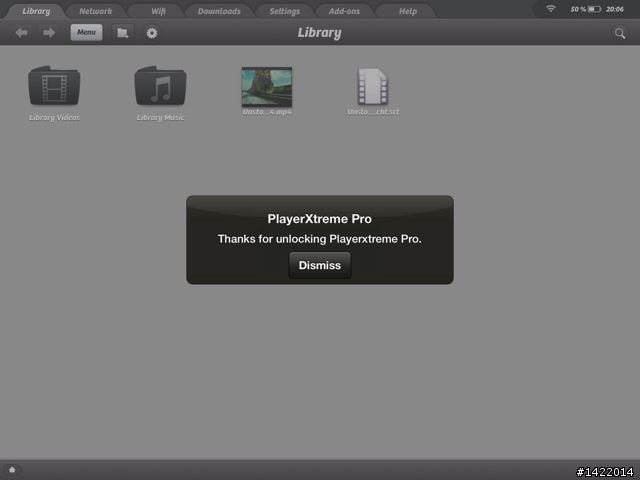The height and width of the screenshot is (480, 640).
Task: Click the search magnifier icon
Action: coord(620,33)
